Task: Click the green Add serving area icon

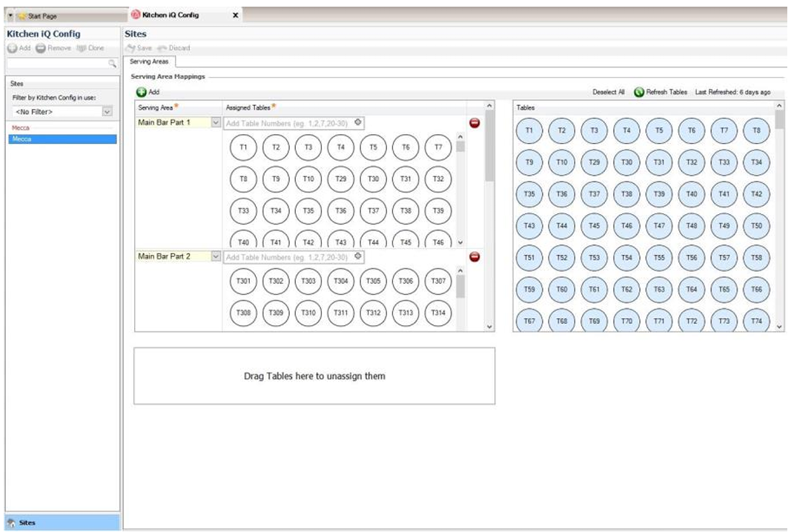Action: coord(141,92)
